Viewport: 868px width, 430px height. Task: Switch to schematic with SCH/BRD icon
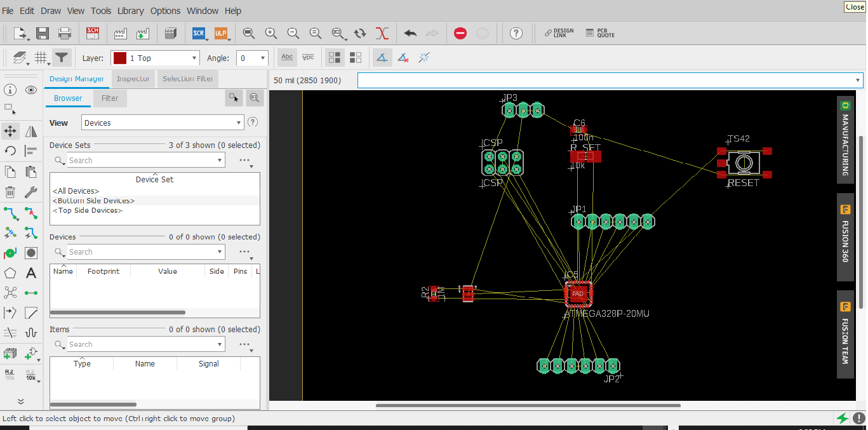[93, 33]
